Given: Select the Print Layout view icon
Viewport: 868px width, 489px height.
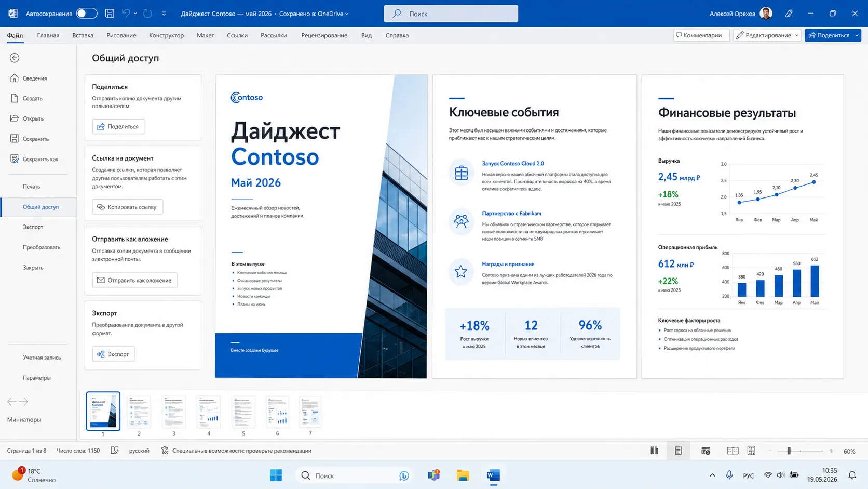Looking at the screenshot, I should point(678,451).
